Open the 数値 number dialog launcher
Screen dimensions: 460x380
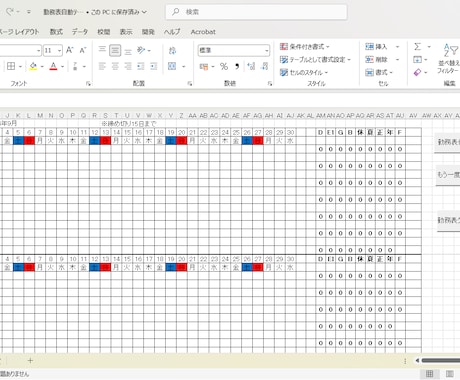pyautogui.click(x=270, y=84)
